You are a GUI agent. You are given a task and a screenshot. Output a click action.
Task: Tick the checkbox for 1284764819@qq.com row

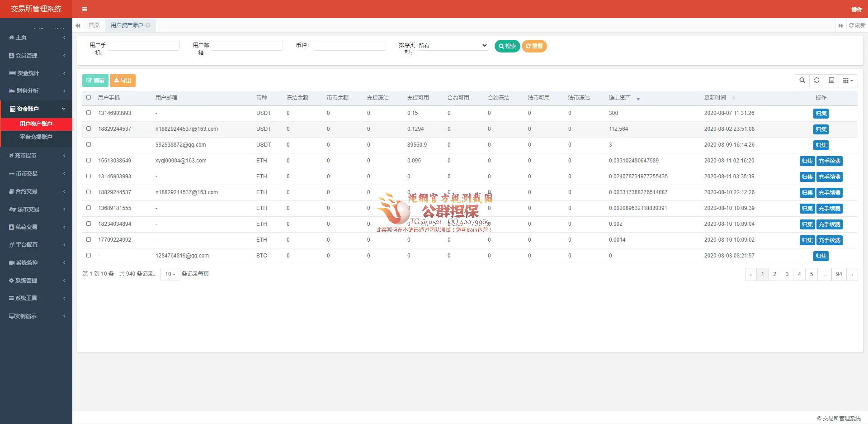pos(89,255)
